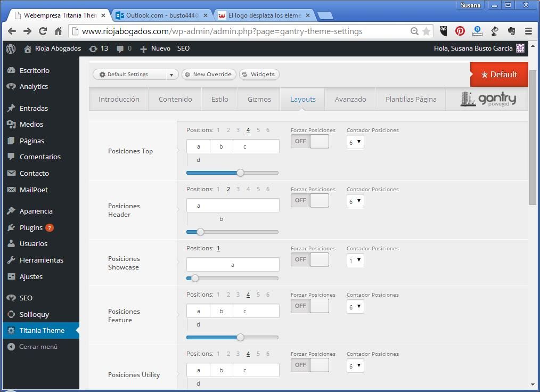The image size is (540, 392).
Task: Open updates counter showing 13
Action: 99,48
